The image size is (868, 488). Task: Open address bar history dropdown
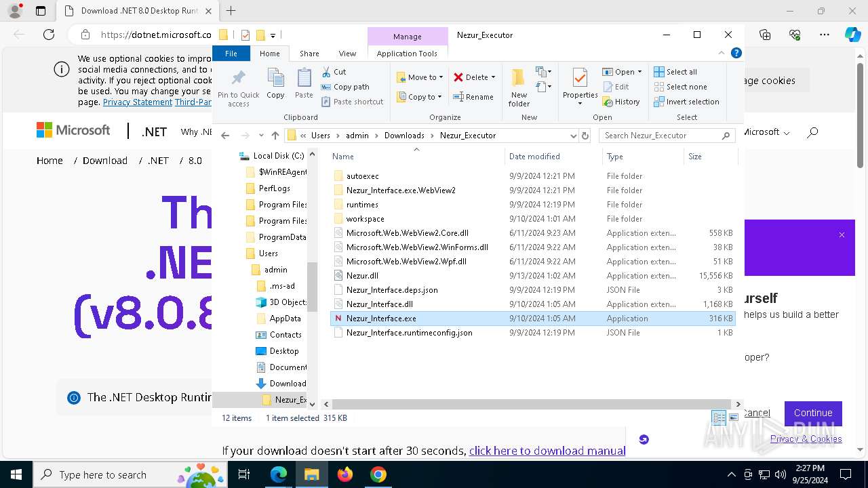pos(574,136)
